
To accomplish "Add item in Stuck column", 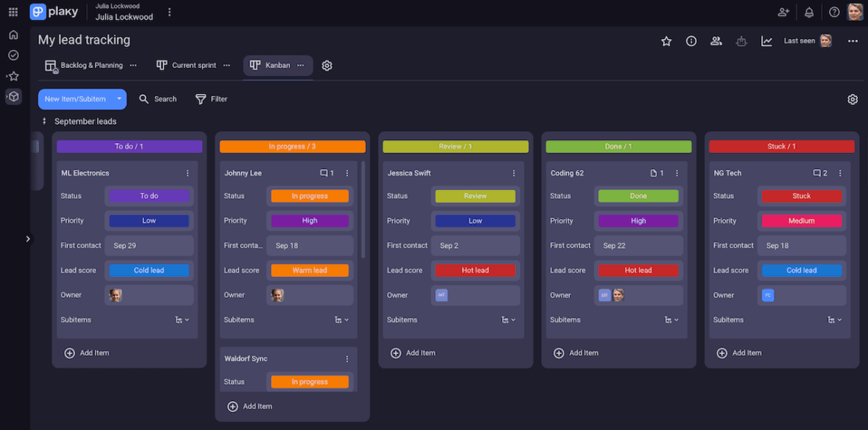I will pos(739,353).
